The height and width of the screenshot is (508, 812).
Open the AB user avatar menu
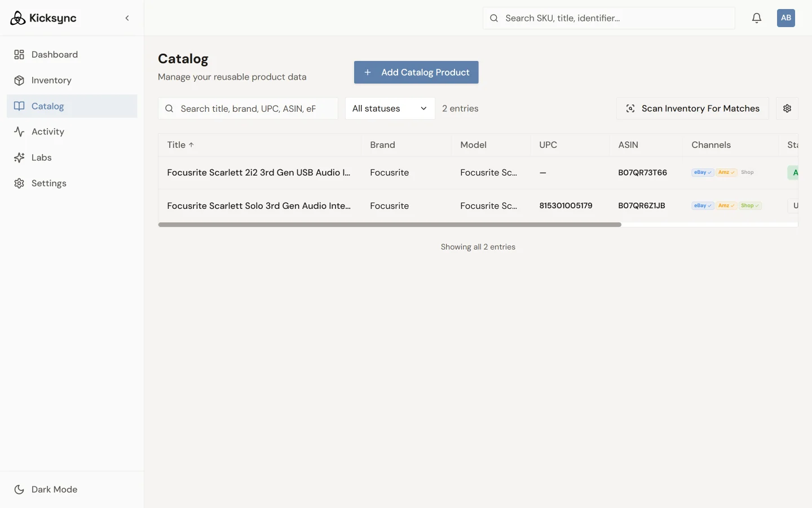tap(786, 18)
